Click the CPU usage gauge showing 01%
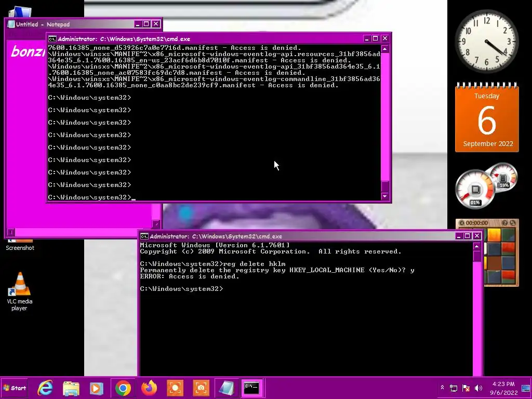Image resolution: width=532 pixels, height=399 pixels. [475, 189]
